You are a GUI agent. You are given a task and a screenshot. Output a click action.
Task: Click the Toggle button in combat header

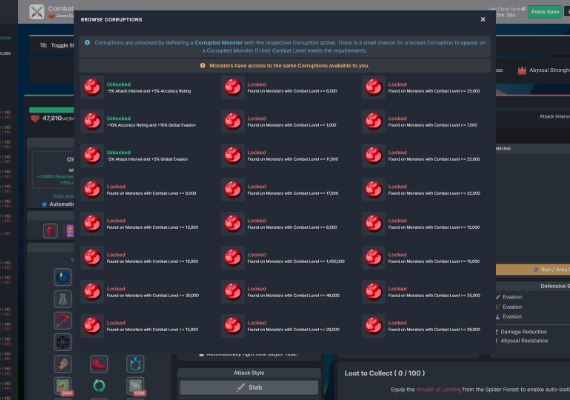pos(57,45)
